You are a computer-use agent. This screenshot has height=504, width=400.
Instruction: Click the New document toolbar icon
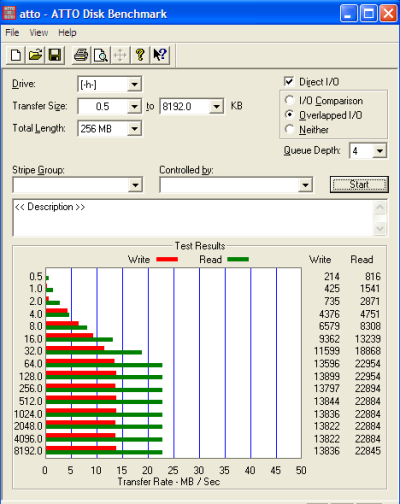pos(16,55)
